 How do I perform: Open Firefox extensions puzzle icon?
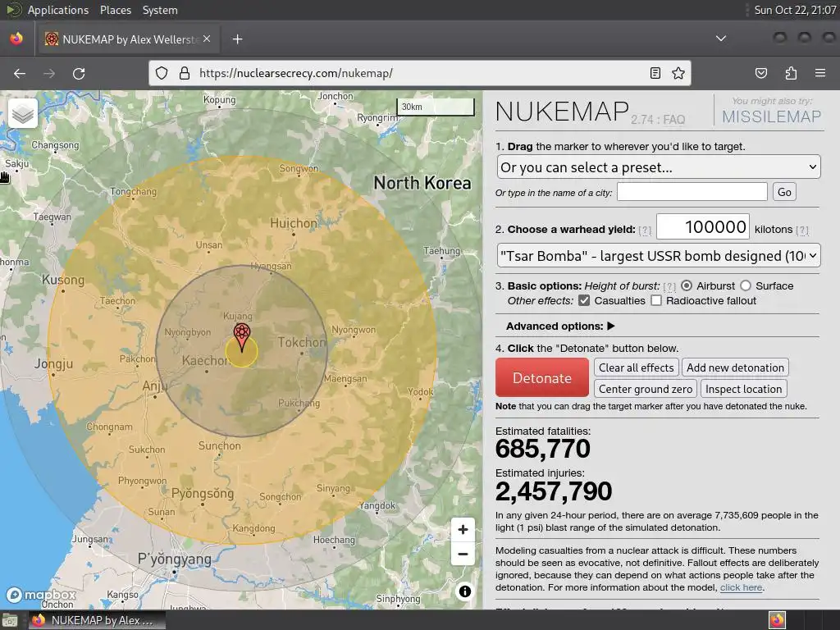[791, 73]
